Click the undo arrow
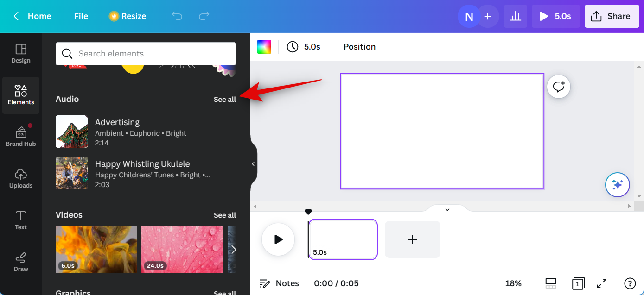Screen dimensions: 644x295 point(177,16)
